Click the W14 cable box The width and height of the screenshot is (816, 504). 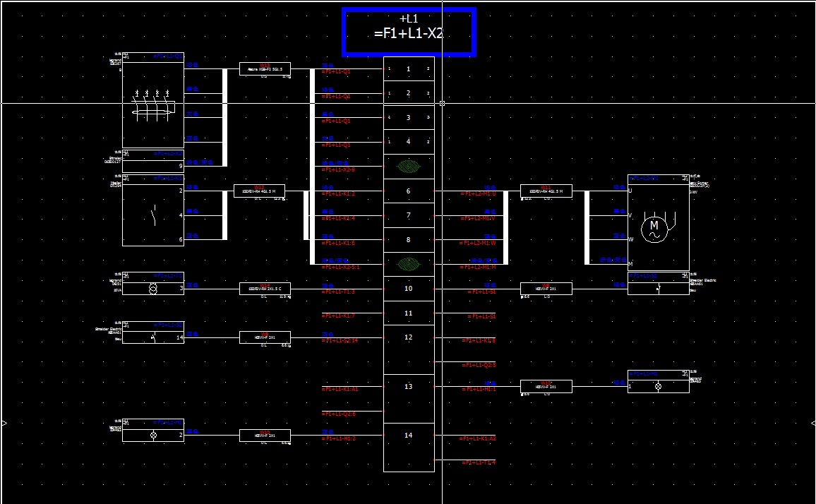(265, 289)
